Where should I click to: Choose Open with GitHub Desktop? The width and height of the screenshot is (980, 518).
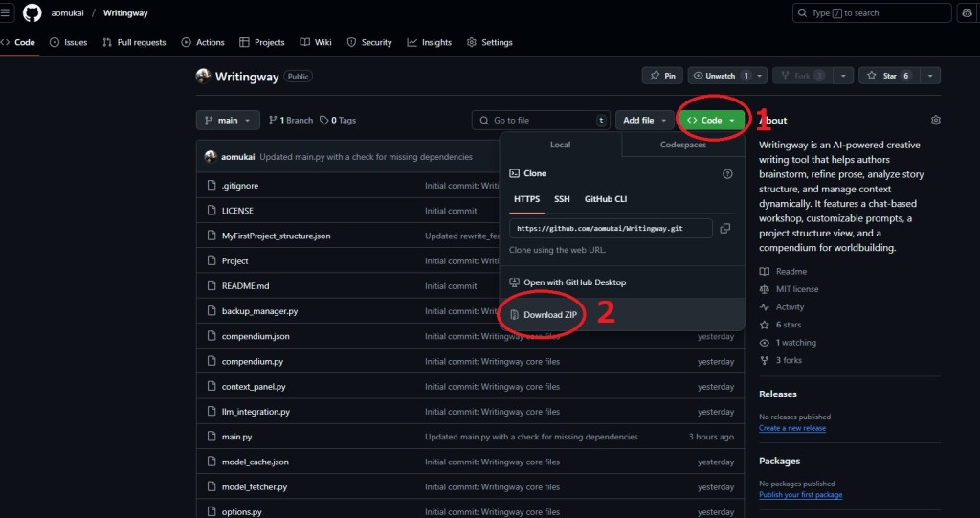[x=573, y=282]
